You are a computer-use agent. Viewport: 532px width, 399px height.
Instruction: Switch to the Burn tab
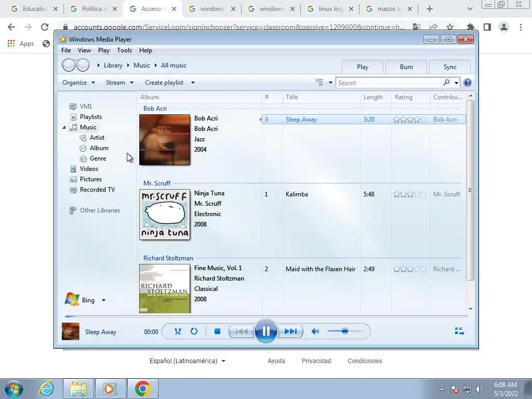(x=406, y=67)
